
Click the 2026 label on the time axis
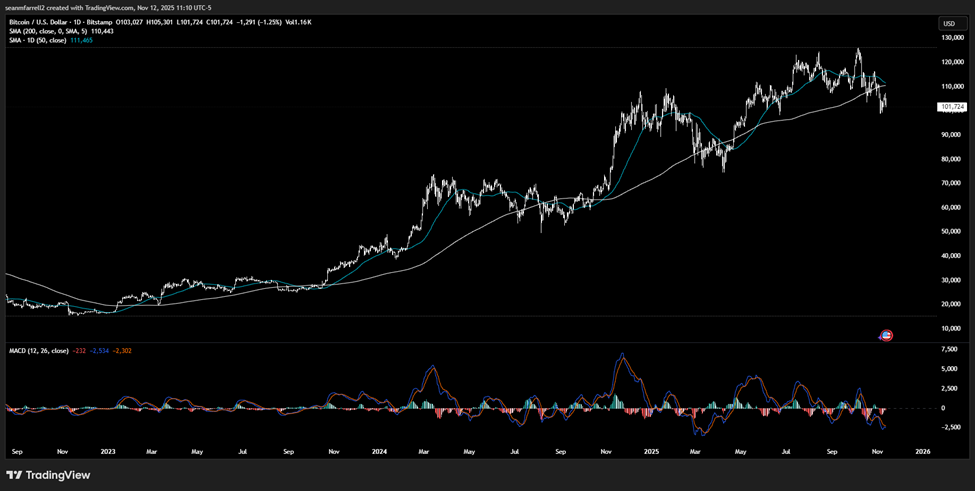point(922,452)
